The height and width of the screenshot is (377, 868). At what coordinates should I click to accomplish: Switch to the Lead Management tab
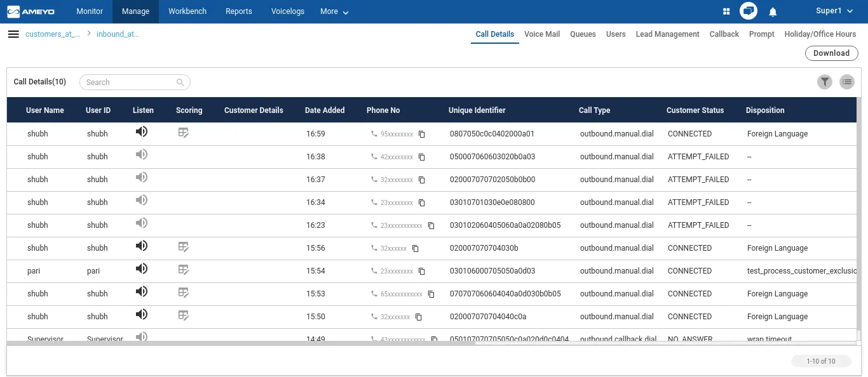(x=667, y=34)
